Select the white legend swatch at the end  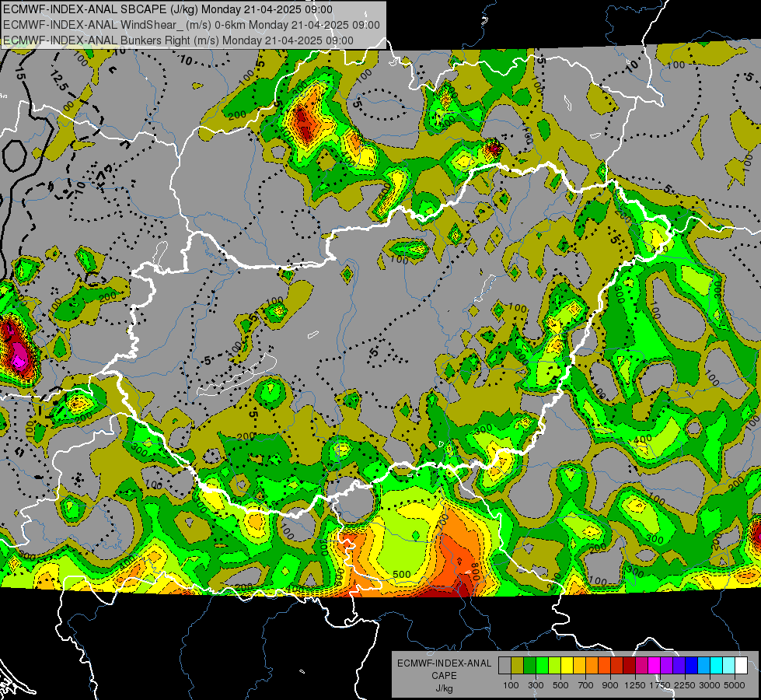click(x=742, y=666)
